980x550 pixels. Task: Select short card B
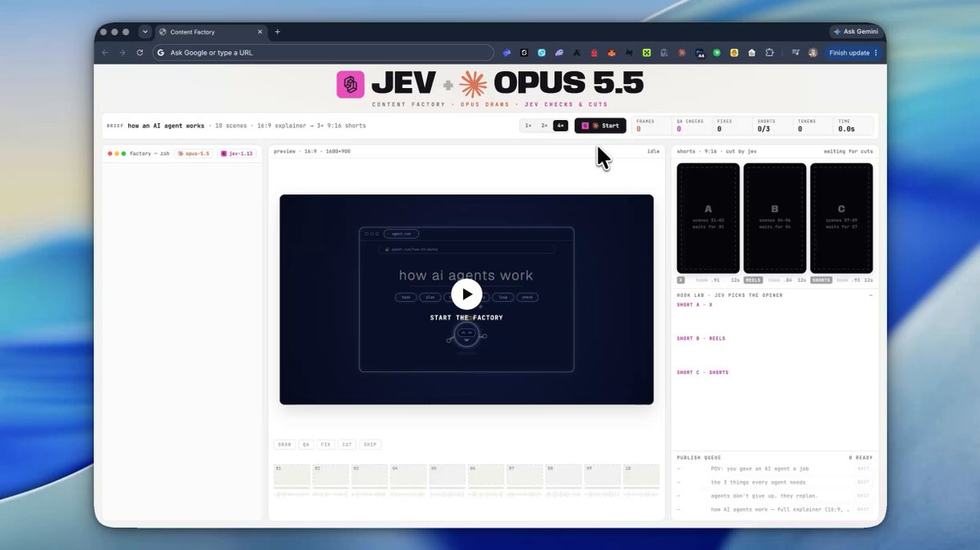pos(775,218)
